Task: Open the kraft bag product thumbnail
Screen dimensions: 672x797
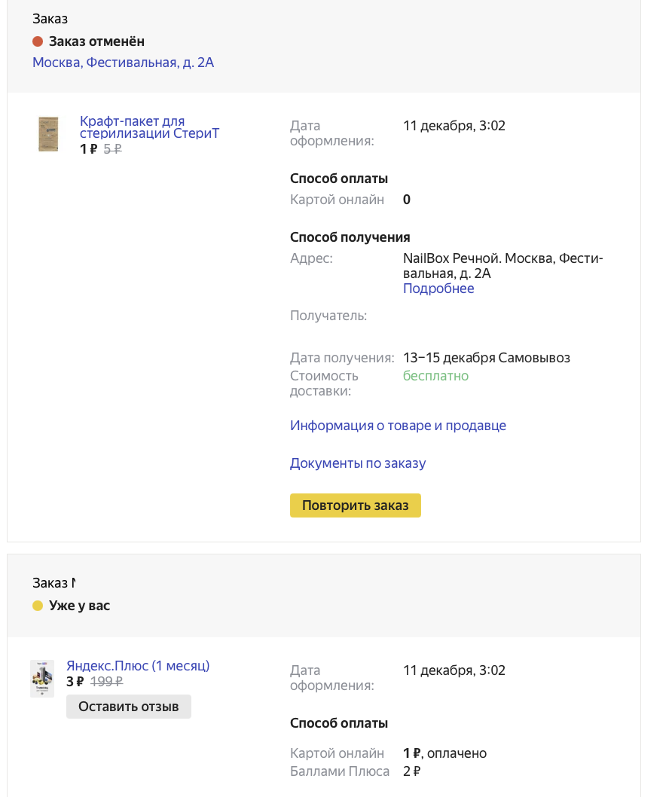Action: pos(48,134)
